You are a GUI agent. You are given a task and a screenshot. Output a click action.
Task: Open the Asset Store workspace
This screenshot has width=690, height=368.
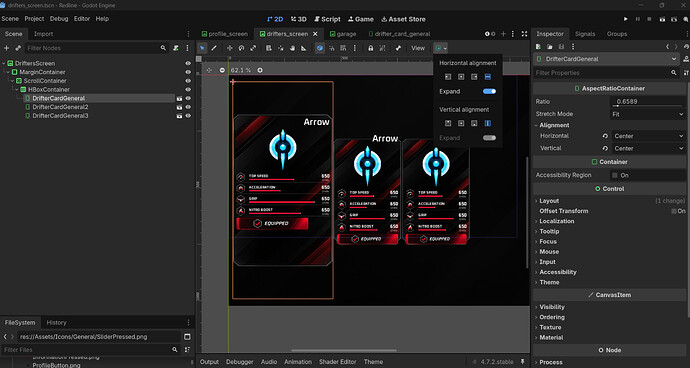403,19
